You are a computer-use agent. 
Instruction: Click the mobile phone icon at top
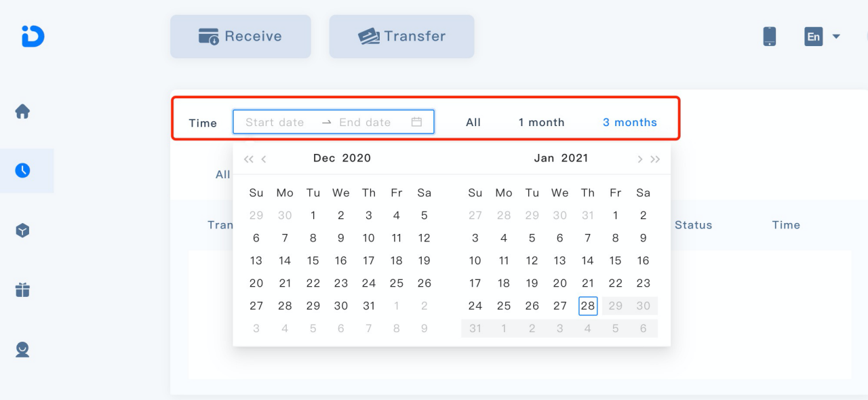click(x=770, y=36)
